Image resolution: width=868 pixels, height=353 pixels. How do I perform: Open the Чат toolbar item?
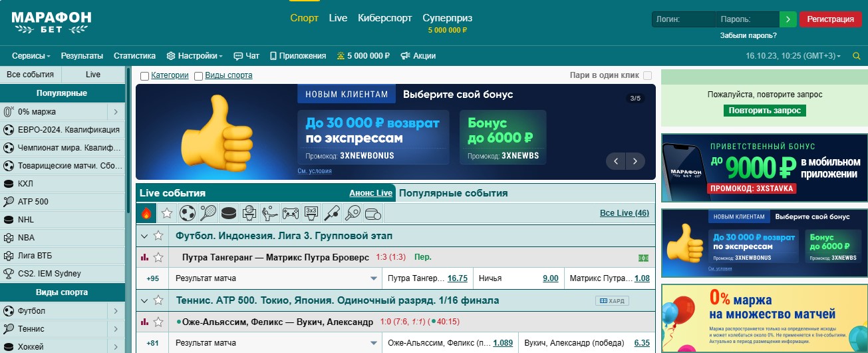247,56
